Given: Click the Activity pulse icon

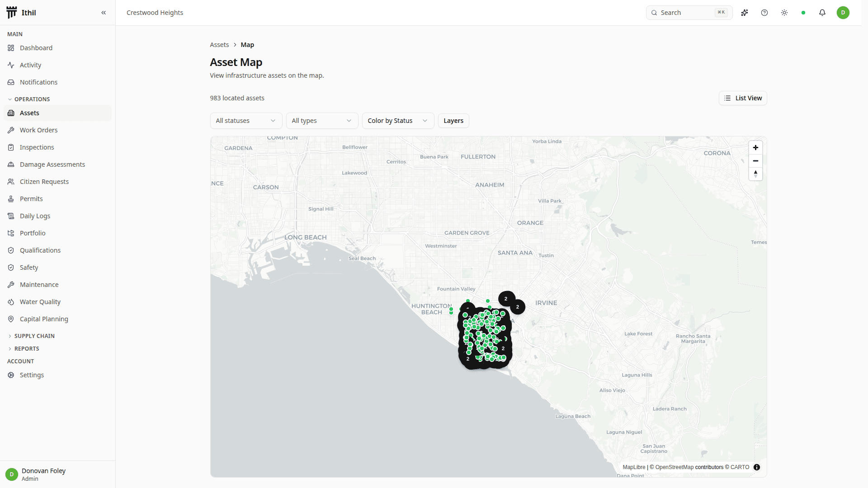Looking at the screenshot, I should click(x=11, y=65).
